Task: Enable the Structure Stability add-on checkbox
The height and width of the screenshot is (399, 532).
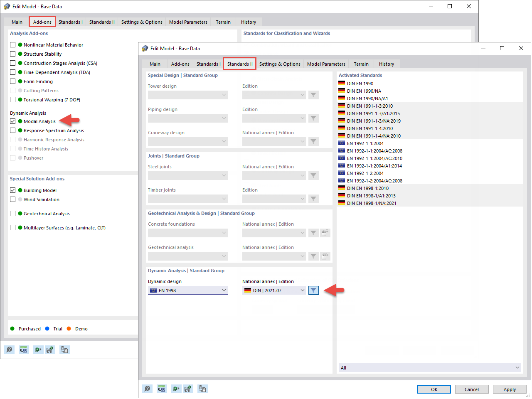Action: point(13,54)
